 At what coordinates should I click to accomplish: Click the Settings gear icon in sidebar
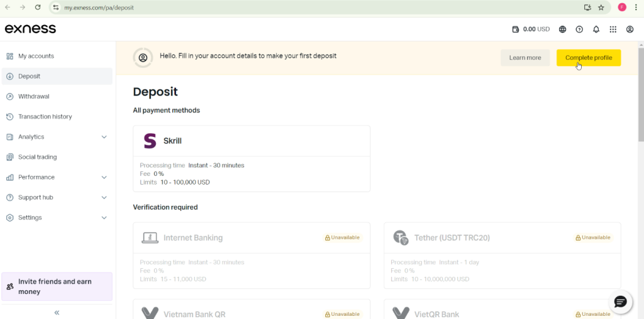(x=10, y=218)
